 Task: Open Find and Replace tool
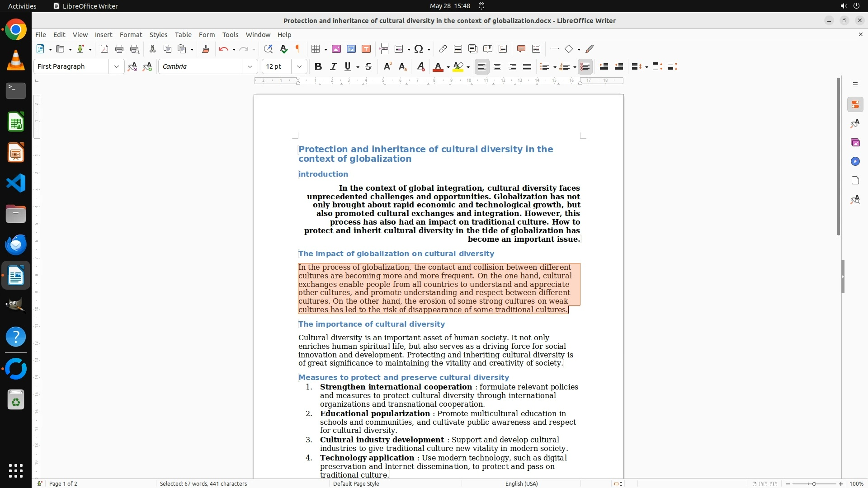tap(268, 49)
